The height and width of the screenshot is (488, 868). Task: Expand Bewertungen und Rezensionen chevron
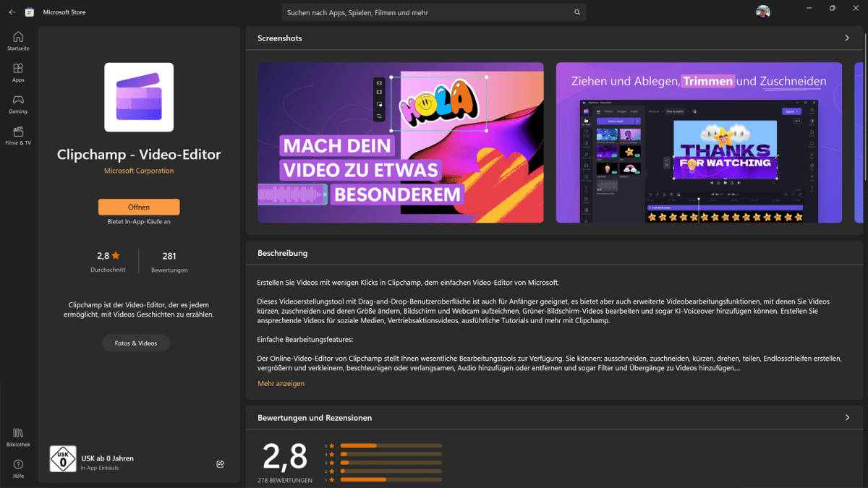tap(847, 417)
